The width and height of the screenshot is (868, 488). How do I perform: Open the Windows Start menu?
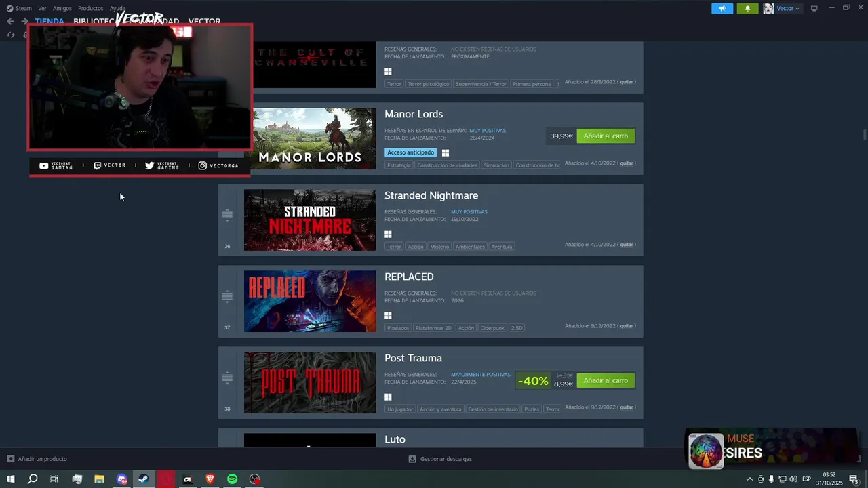tap(11, 479)
